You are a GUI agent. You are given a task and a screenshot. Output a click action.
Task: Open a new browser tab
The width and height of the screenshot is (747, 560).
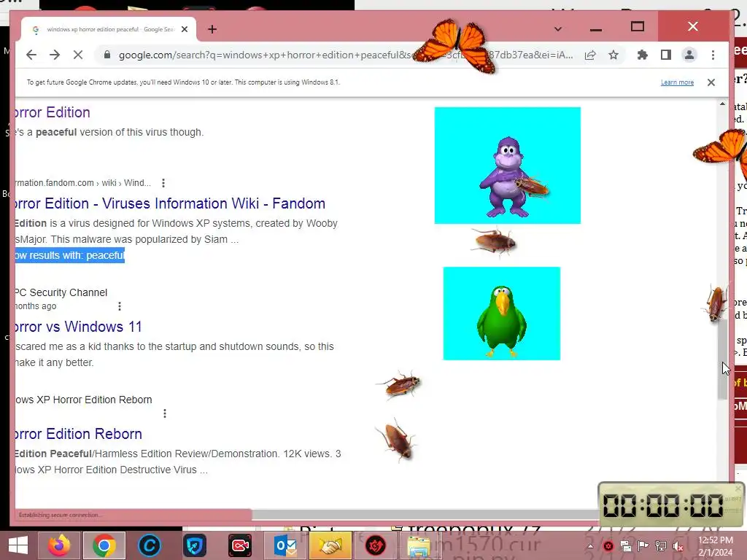pyautogui.click(x=212, y=29)
